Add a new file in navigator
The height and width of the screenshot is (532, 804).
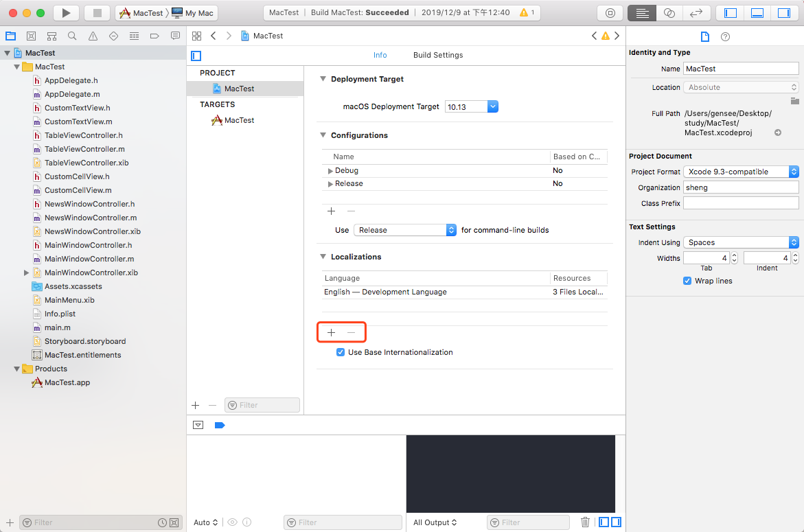tap(10, 522)
